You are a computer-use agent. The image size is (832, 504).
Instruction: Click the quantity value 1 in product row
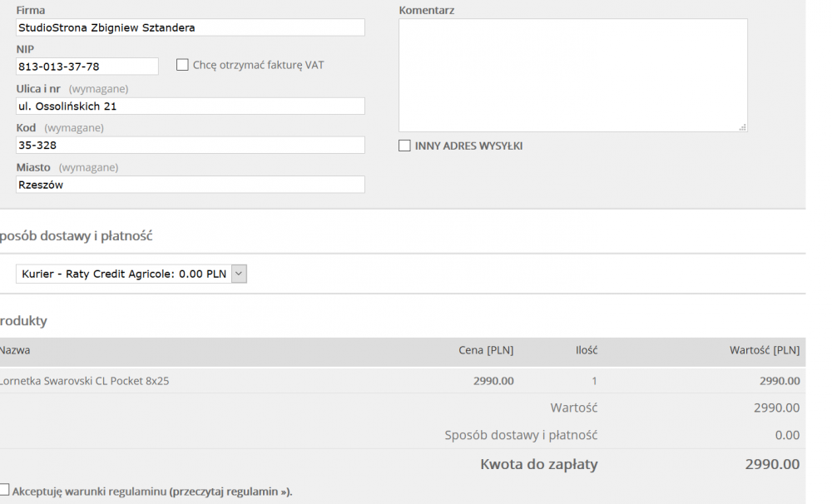click(x=594, y=381)
